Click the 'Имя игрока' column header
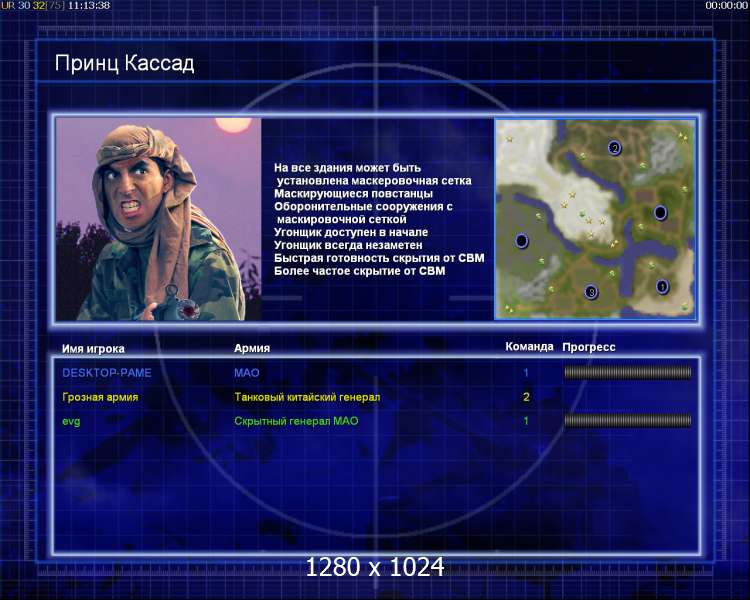This screenshot has width=750, height=600. (93, 349)
